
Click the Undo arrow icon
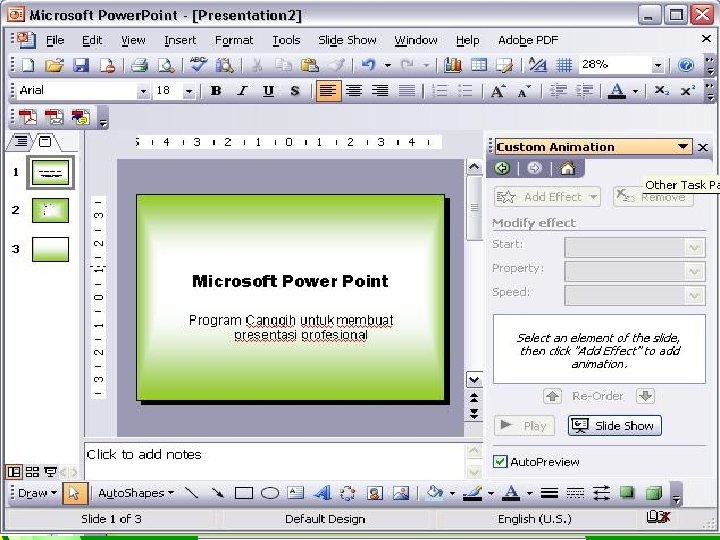[368, 65]
